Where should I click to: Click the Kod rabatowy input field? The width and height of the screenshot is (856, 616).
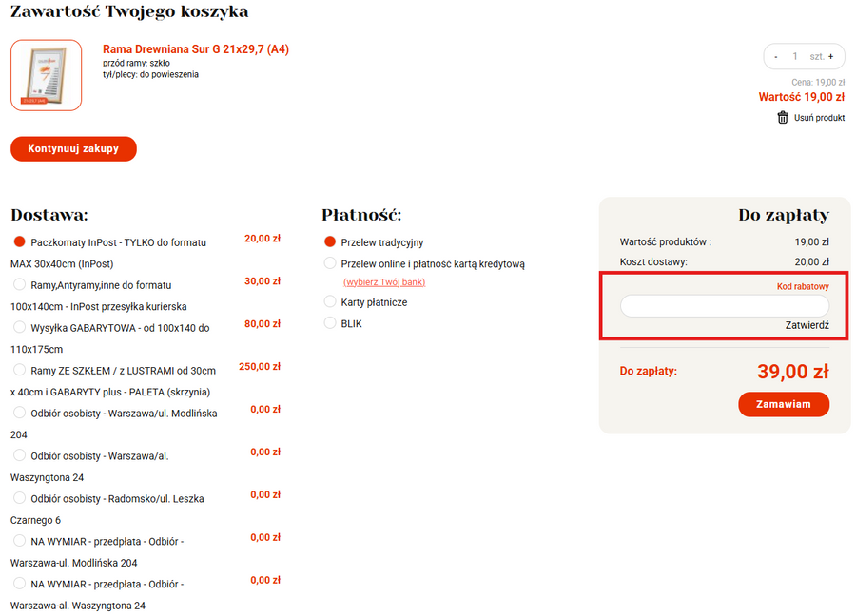click(724, 306)
